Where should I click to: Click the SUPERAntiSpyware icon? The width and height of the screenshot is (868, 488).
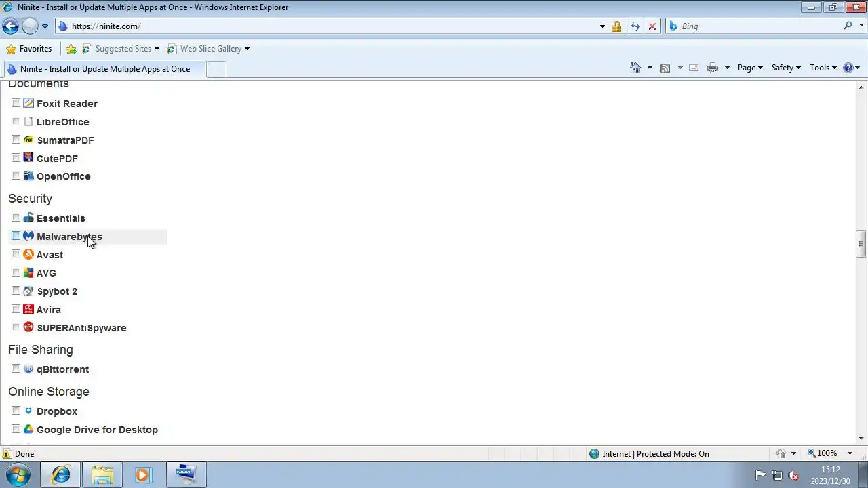click(x=28, y=327)
